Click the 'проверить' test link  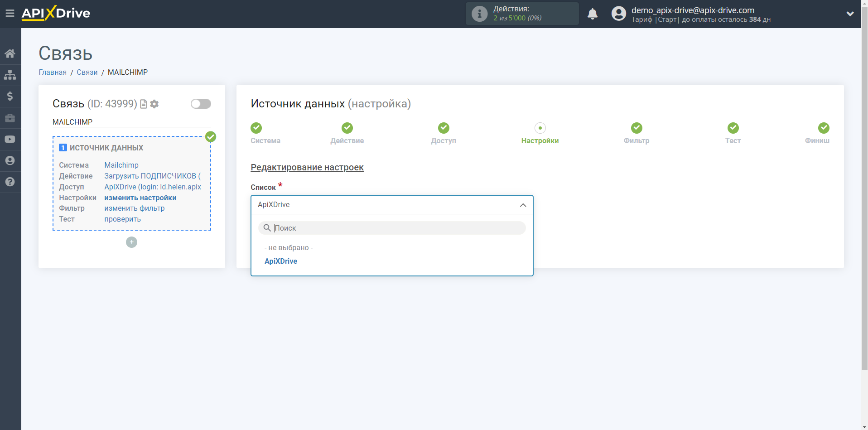(123, 219)
